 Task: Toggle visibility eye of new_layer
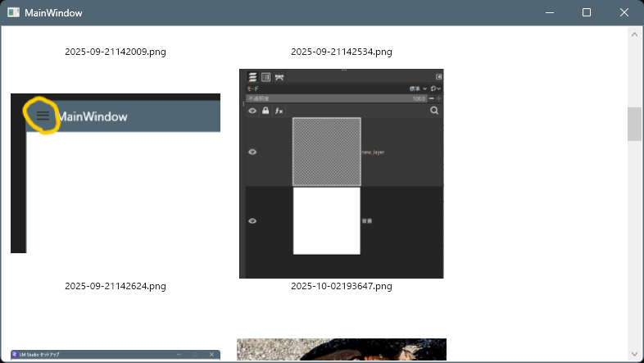[x=252, y=152]
